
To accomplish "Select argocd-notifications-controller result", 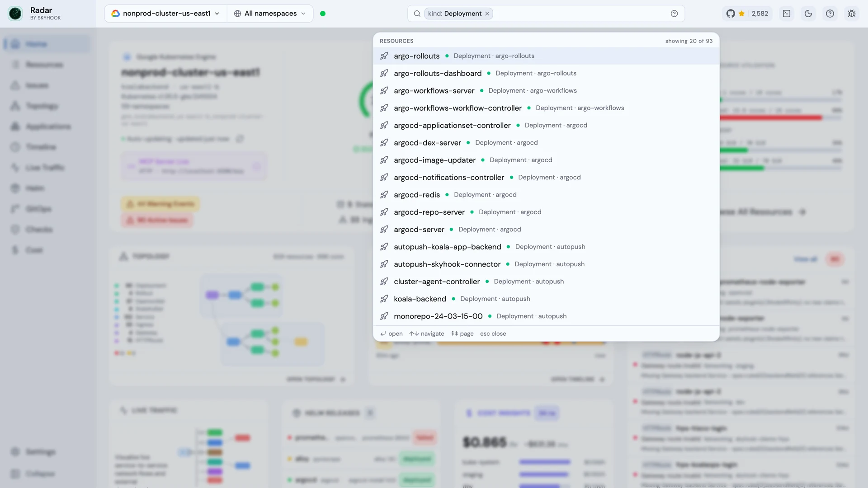I will (x=546, y=178).
